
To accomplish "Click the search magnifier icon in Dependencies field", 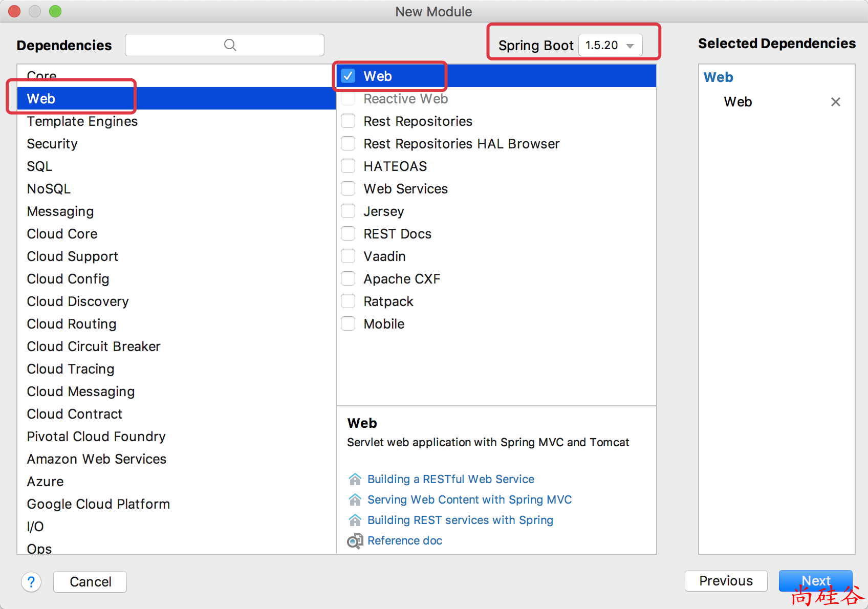I will (230, 45).
